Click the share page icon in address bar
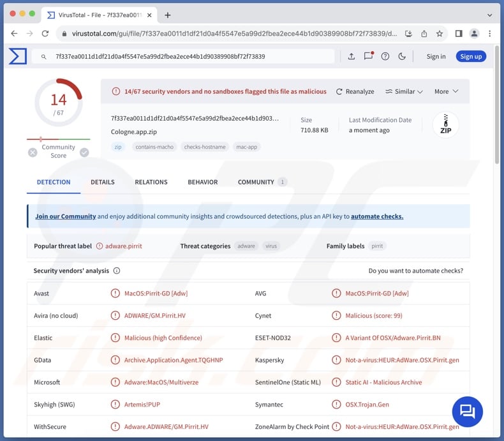504x441 pixels. tap(424, 33)
